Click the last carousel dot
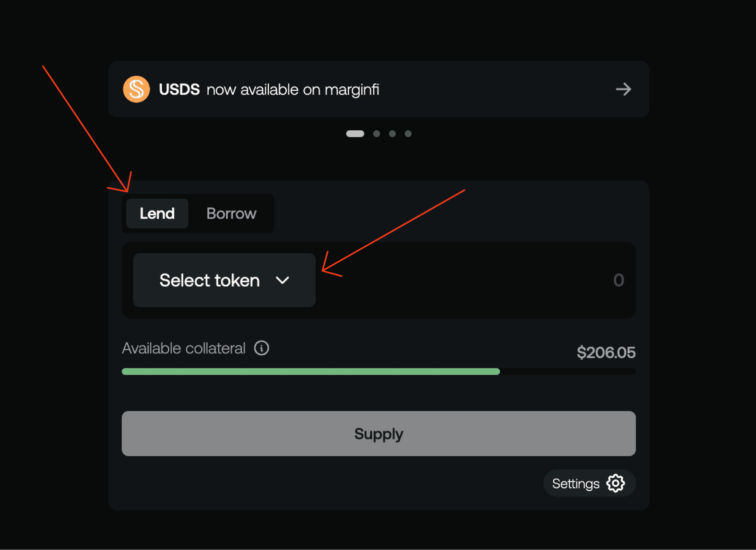 point(408,134)
